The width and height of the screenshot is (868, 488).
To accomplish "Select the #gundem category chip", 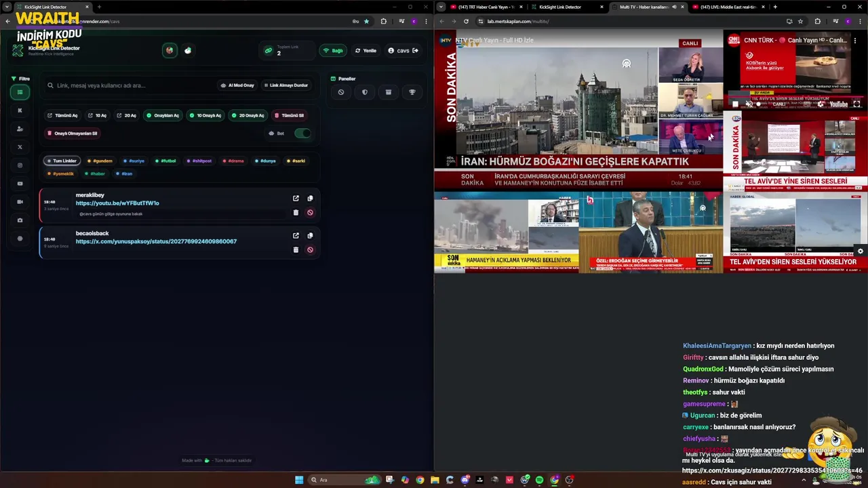I will 100,161.
